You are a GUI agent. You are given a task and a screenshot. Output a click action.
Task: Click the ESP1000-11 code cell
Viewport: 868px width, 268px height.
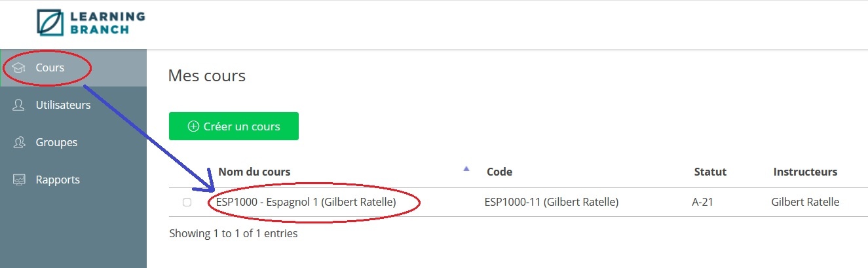551,202
